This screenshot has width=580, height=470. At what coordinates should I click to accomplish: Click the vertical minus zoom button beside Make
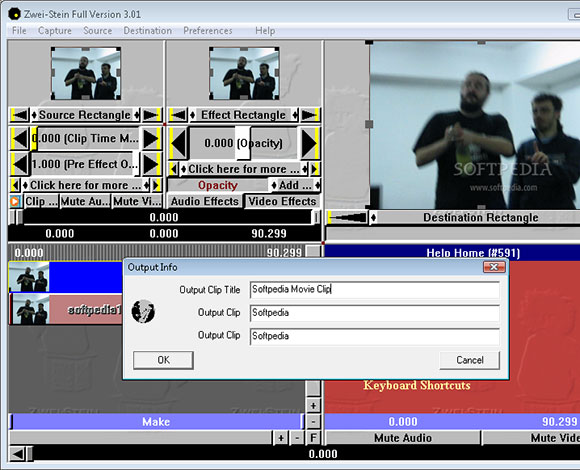pos(313,422)
